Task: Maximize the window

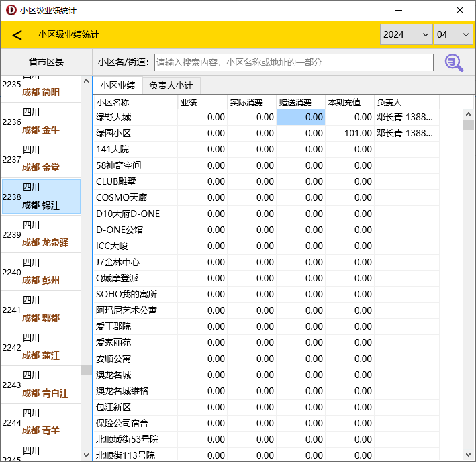Action: (428, 10)
